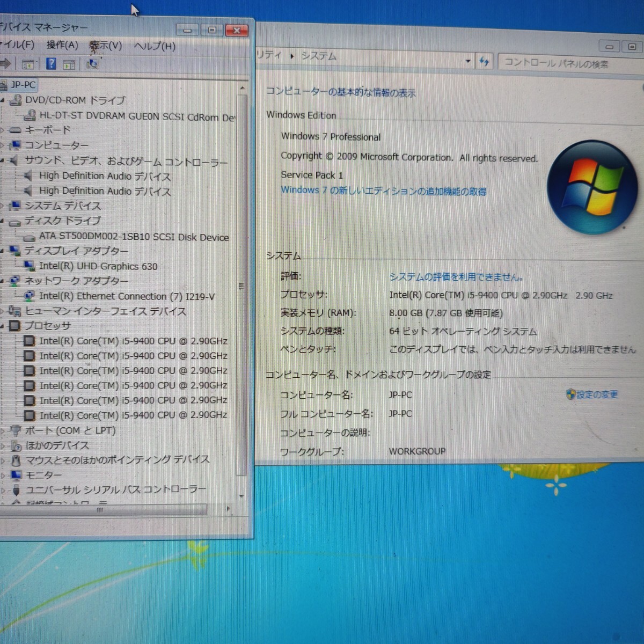
Task: Open the 表示(V) menu
Action: pyautogui.click(x=106, y=46)
